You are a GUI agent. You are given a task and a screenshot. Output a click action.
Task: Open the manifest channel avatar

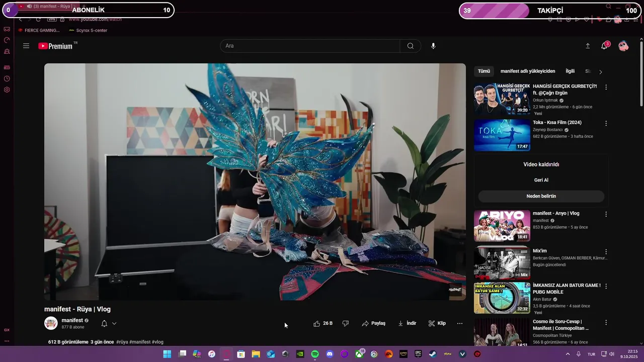pos(51,323)
